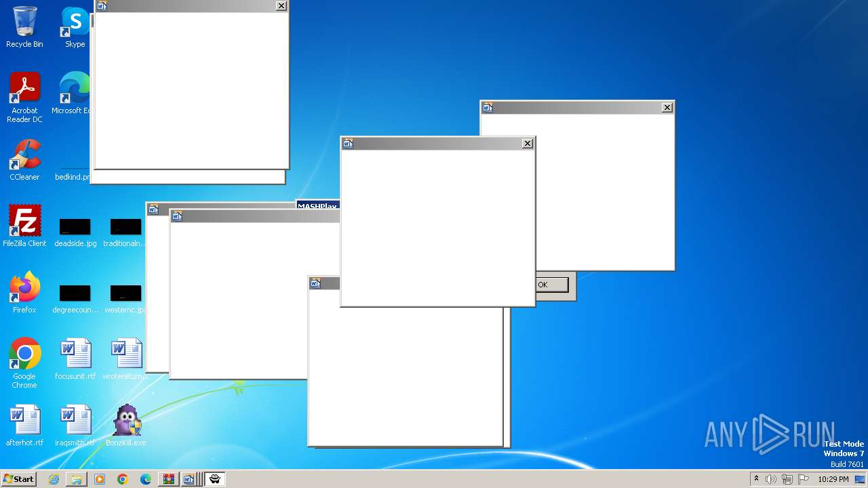Viewport: 868px width, 488px height.
Task: Select the FileZilla Client desktop icon
Action: [24, 226]
